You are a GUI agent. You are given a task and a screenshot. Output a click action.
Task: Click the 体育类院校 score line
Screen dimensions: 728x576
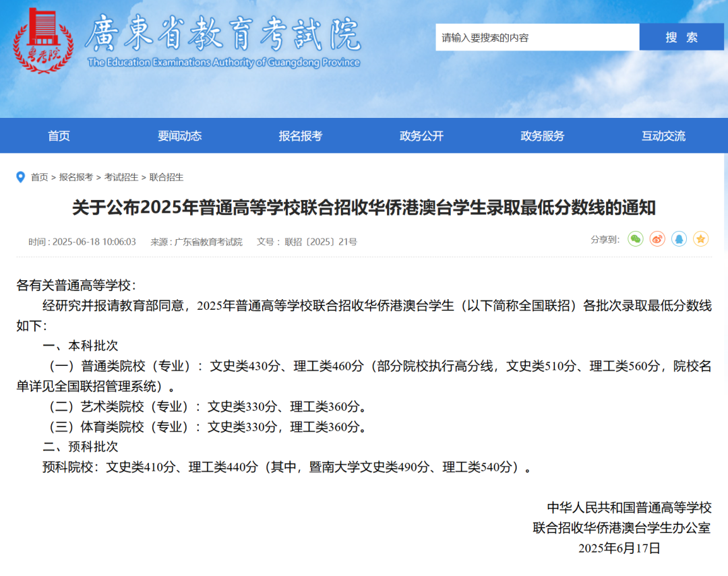click(208, 427)
